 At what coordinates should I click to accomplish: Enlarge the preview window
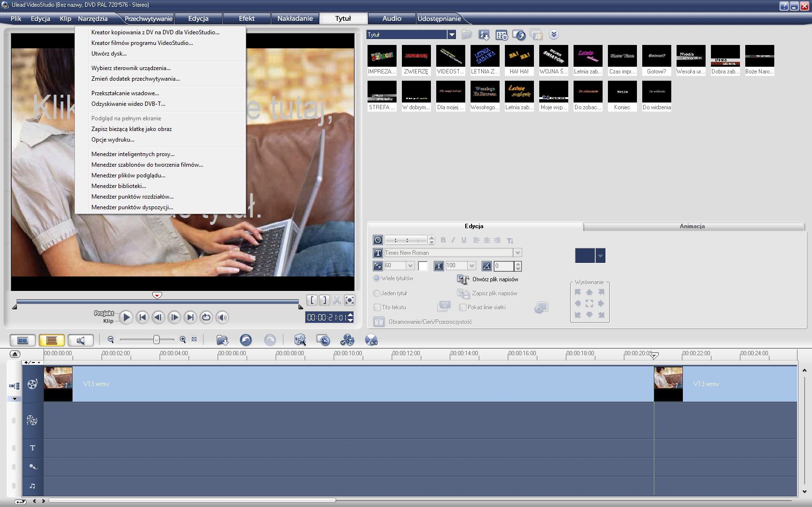350,300
